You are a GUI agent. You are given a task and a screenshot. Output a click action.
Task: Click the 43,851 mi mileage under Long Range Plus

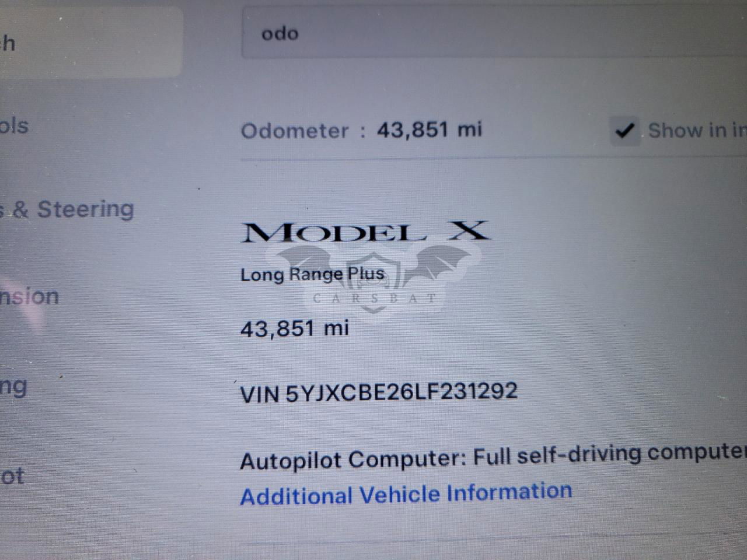click(295, 328)
